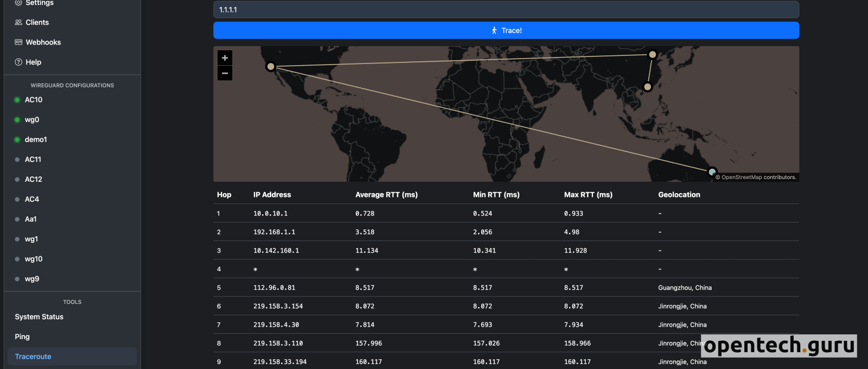The height and width of the screenshot is (369, 868).
Task: Click min RTT value 0.524
Action: click(483, 214)
